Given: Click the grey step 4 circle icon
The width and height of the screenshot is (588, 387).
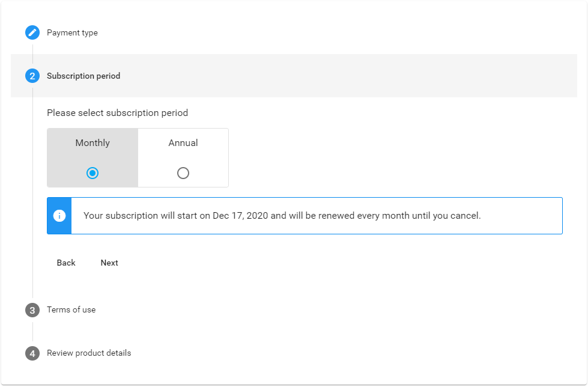Looking at the screenshot, I should point(32,353).
